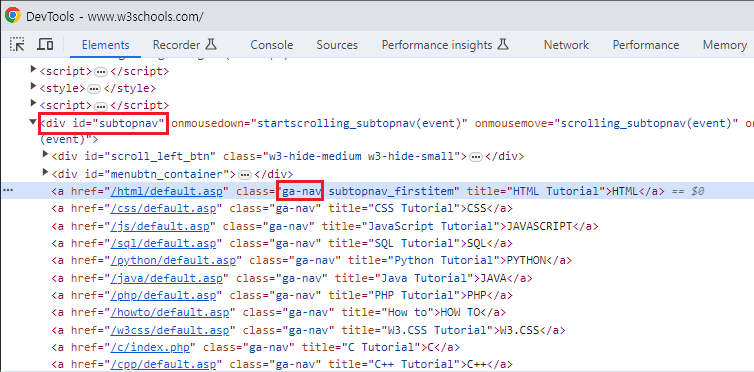Follow the /howto/default.asp link

[170, 312]
